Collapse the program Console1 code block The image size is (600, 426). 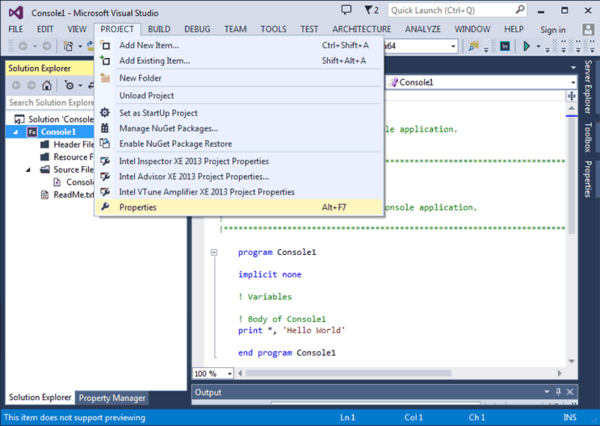tap(215, 252)
